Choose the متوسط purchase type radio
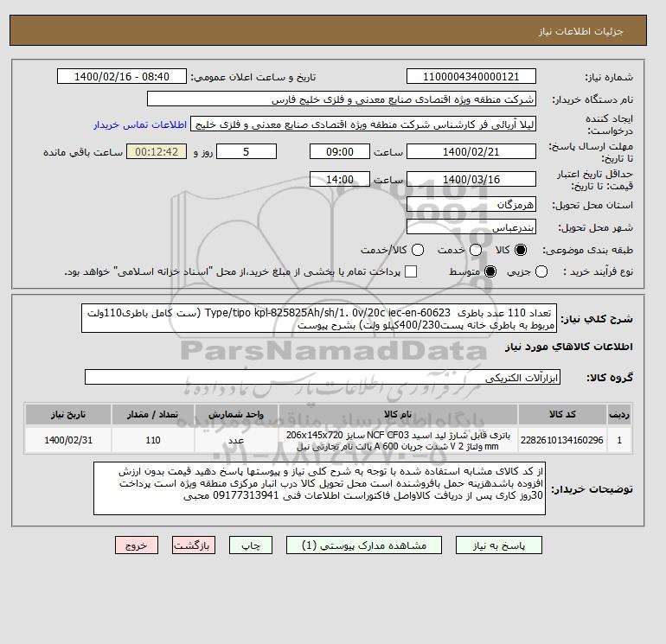 [490, 271]
